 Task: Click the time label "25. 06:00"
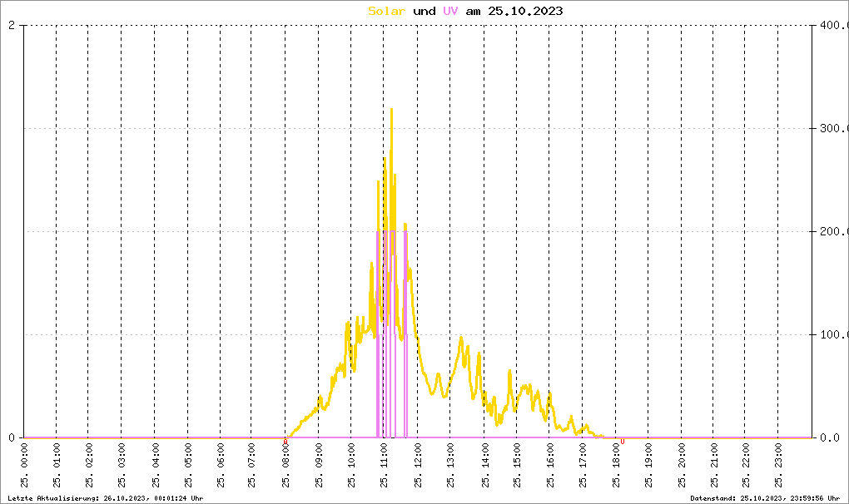(221, 465)
